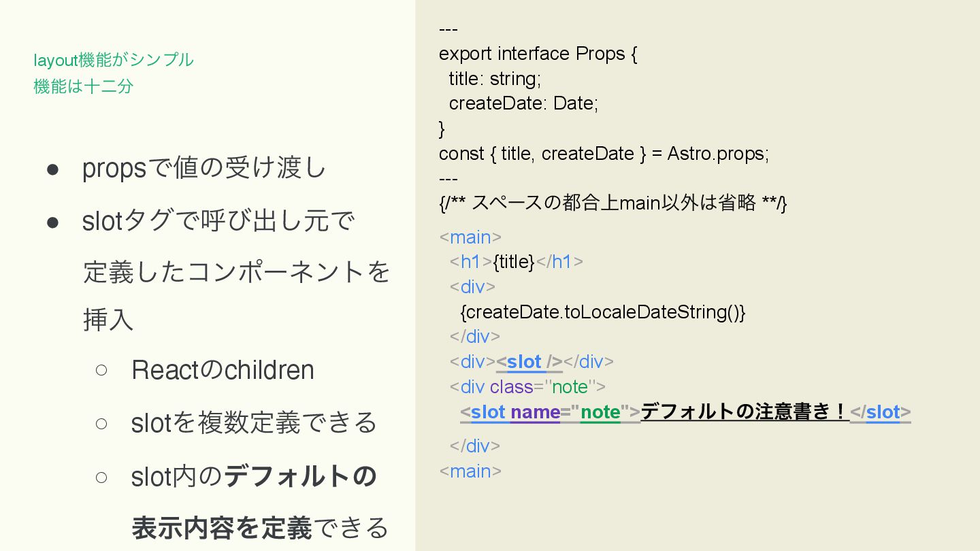The width and height of the screenshot is (980, 551).
Task: Click the "Astro.props" destructuring code line
Action: pos(604,154)
